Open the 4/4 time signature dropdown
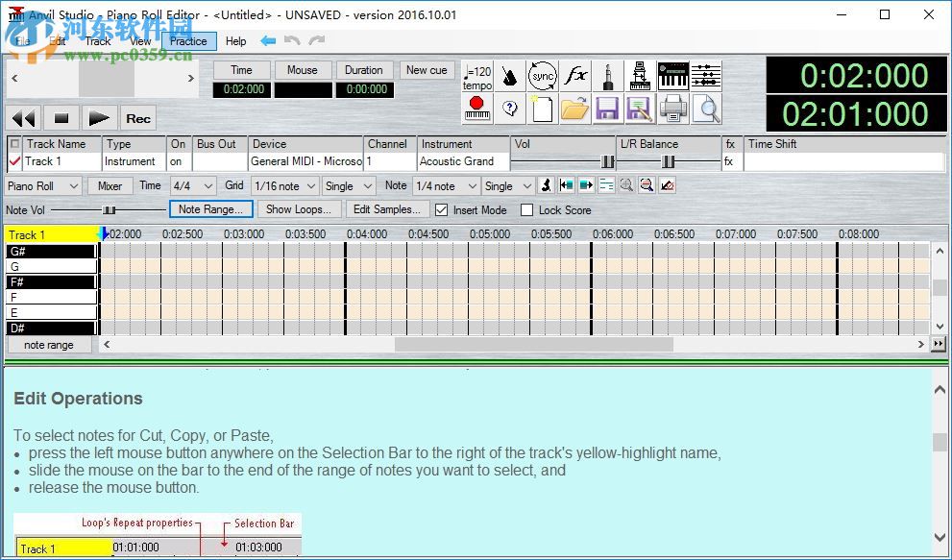This screenshot has height=560, width=952. coord(192,186)
